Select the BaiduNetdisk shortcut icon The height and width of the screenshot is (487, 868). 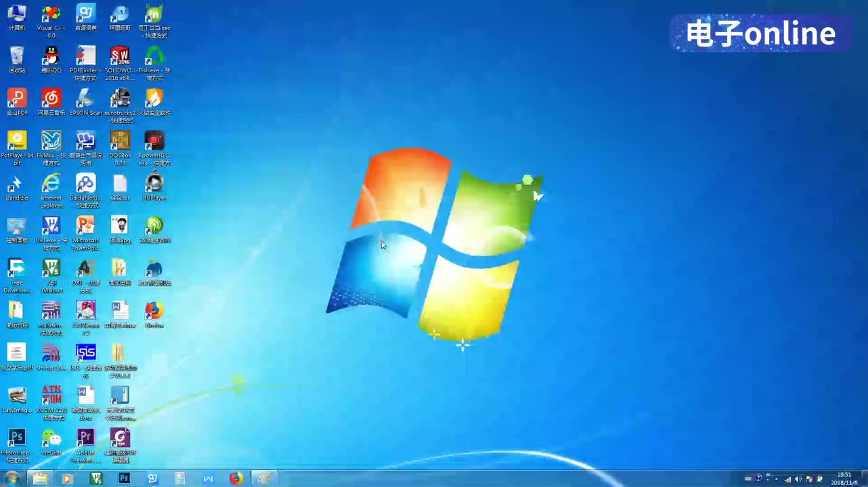click(85, 191)
